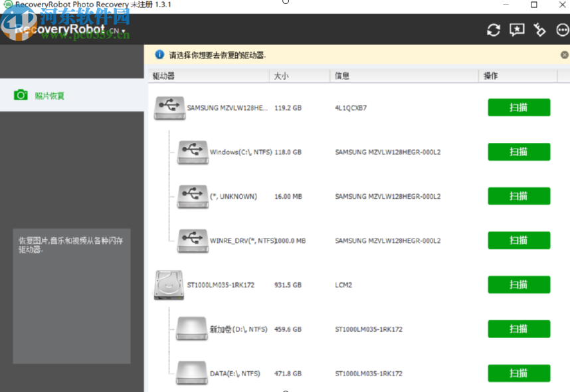This screenshot has width=570, height=392.
Task: Select the Windows(C:\, NTFS) row name
Action: (x=240, y=152)
